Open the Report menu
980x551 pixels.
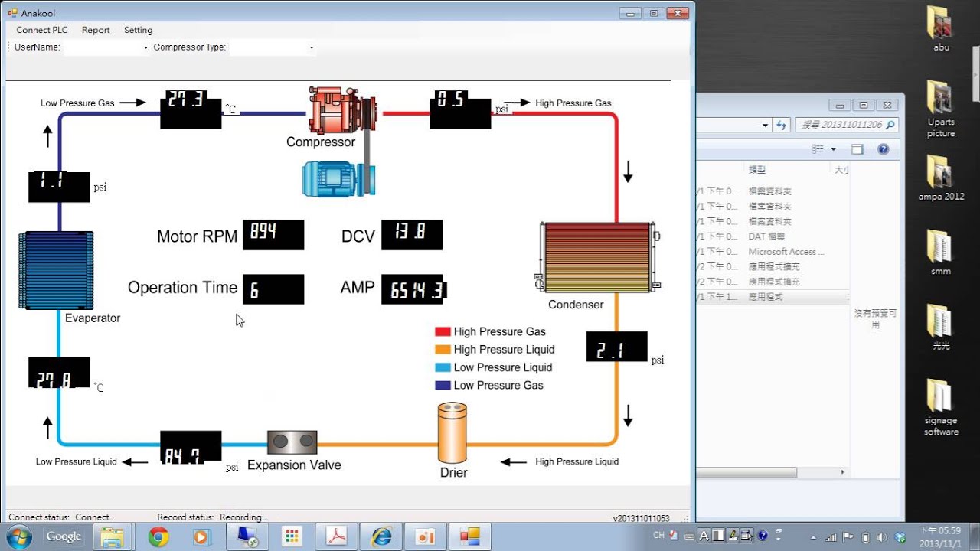pyautogui.click(x=96, y=30)
